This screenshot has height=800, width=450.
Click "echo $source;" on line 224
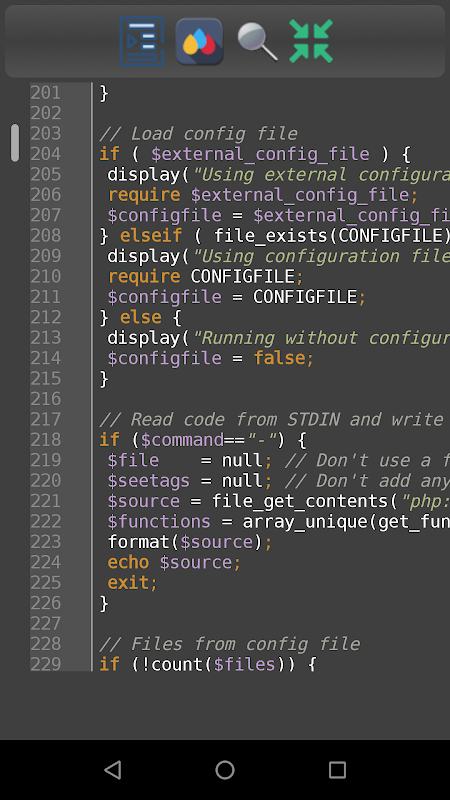coord(174,562)
